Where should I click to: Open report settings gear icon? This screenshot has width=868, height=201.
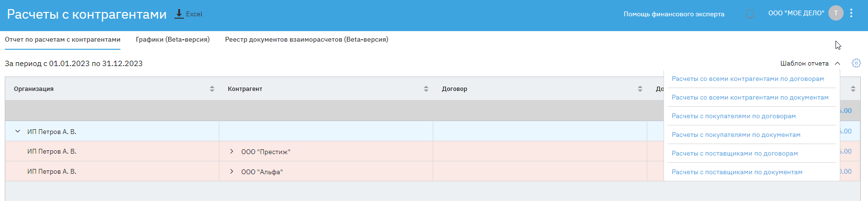(x=856, y=63)
